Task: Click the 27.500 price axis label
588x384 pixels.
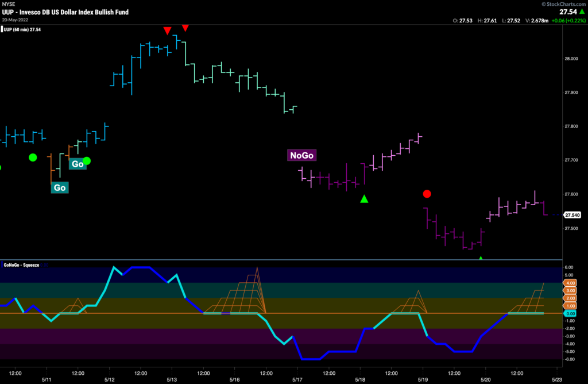Action: click(x=571, y=228)
